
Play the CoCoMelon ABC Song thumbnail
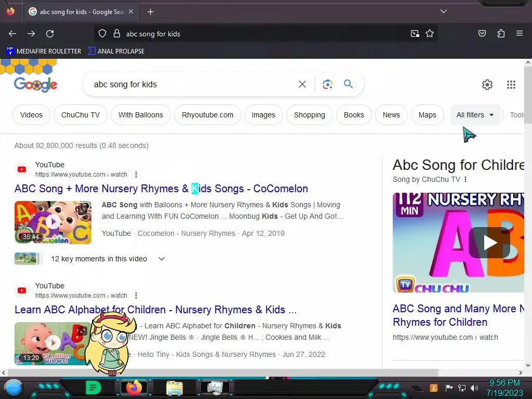(53, 222)
